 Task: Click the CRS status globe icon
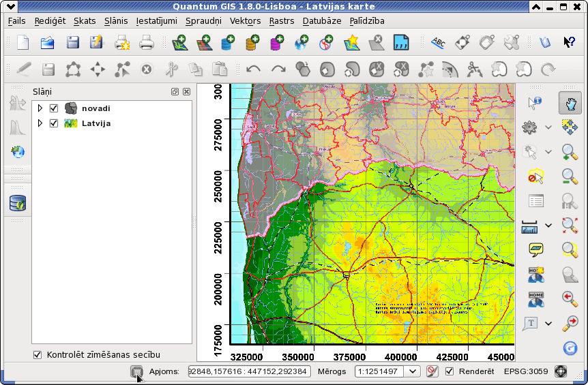tap(561, 371)
